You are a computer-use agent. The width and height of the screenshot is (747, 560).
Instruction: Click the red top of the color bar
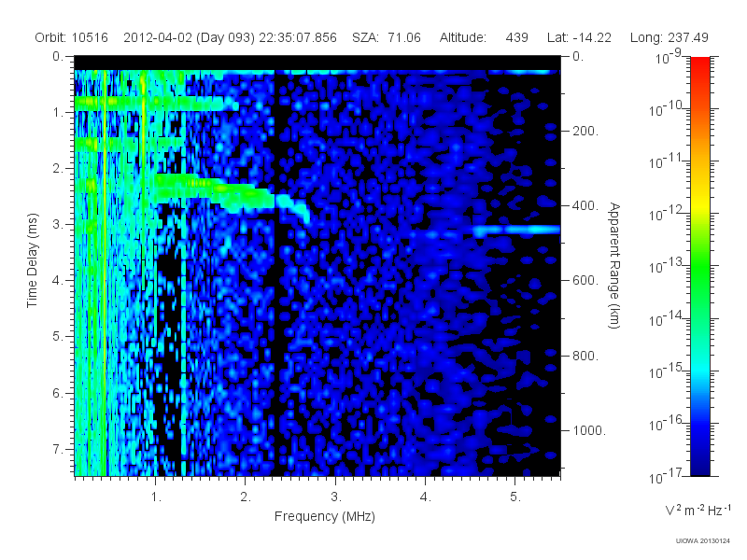(x=699, y=64)
